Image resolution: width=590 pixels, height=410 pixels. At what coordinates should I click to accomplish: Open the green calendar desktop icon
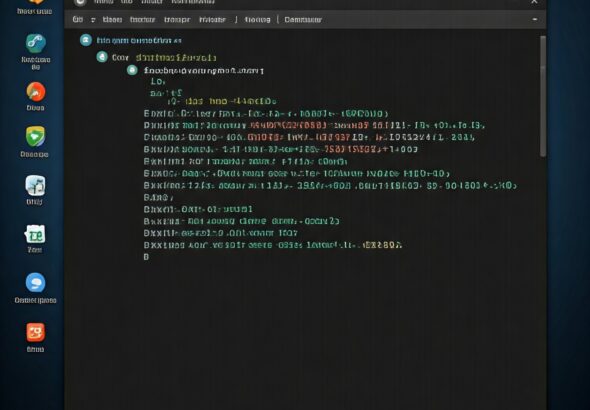[35, 234]
